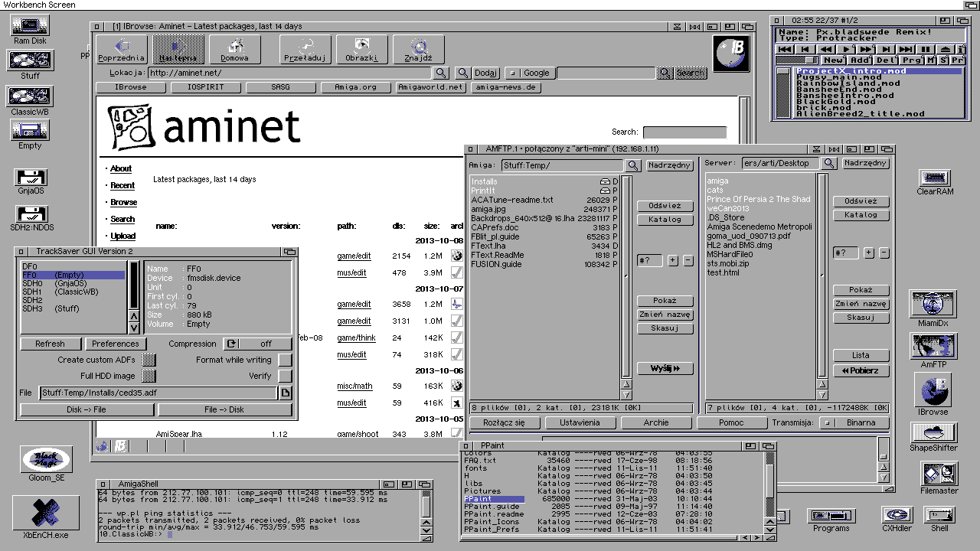
Task: Select Pugsy_main.mod in the playlist
Action: click(x=838, y=77)
